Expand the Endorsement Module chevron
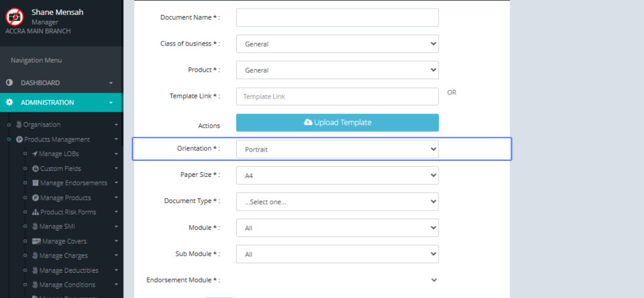This screenshot has width=644, height=298. click(x=434, y=280)
